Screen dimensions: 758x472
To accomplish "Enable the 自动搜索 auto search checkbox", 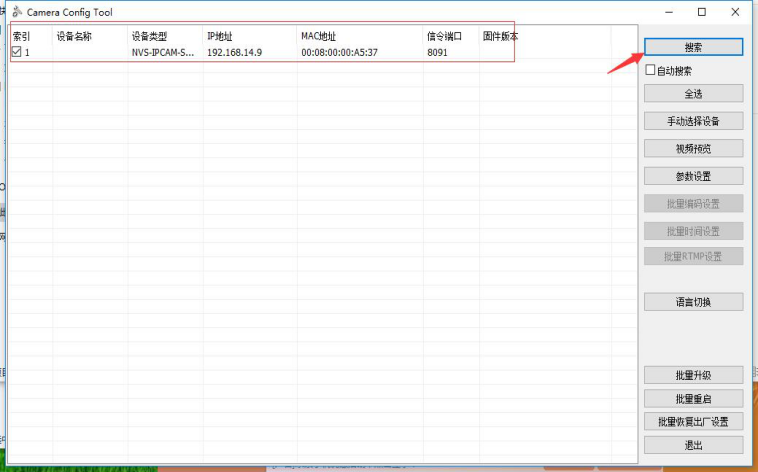I will coord(651,71).
